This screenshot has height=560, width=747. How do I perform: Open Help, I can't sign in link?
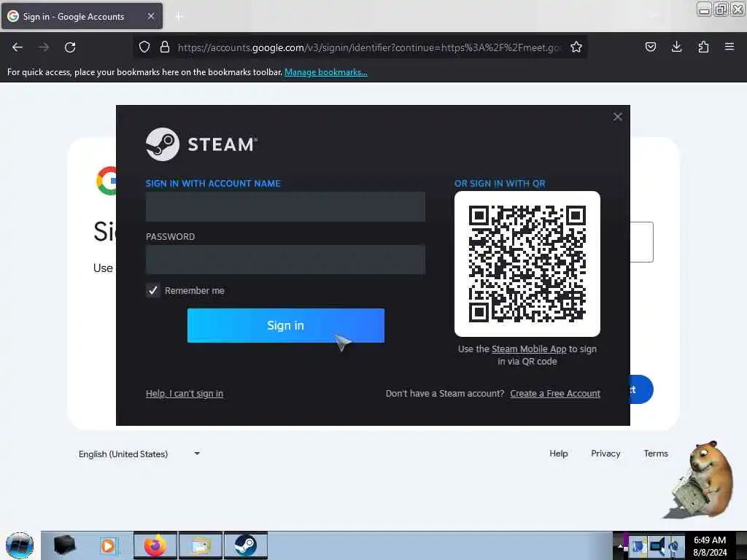[185, 393]
